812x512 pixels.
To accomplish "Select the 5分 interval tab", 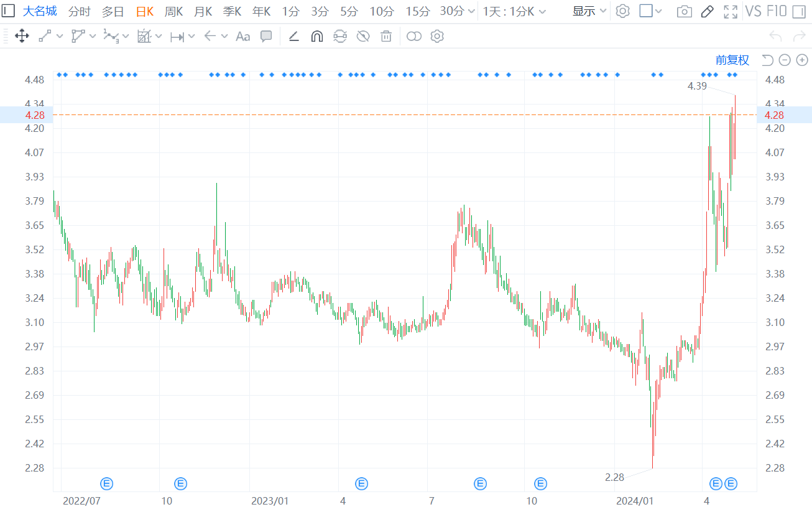I will coord(349,11).
